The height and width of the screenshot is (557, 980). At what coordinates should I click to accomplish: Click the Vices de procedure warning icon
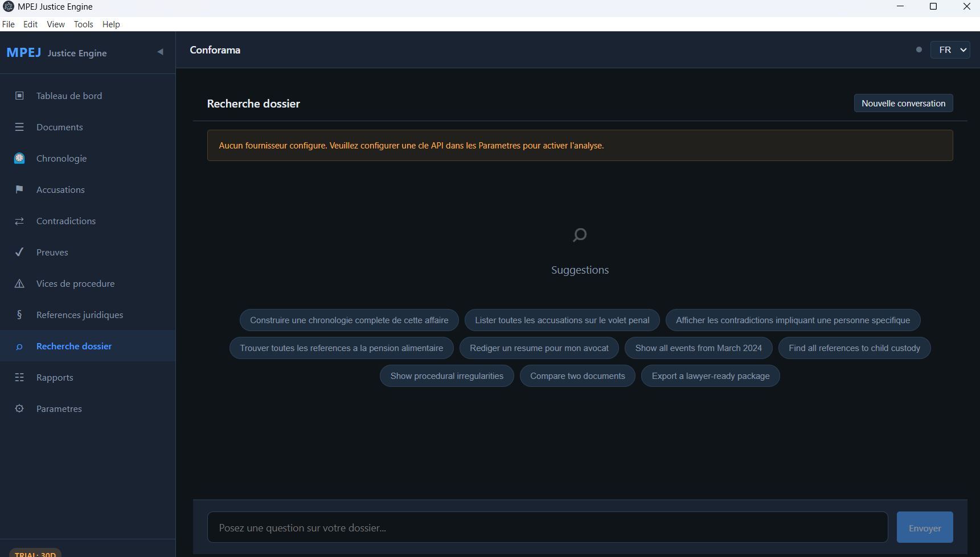[19, 283]
